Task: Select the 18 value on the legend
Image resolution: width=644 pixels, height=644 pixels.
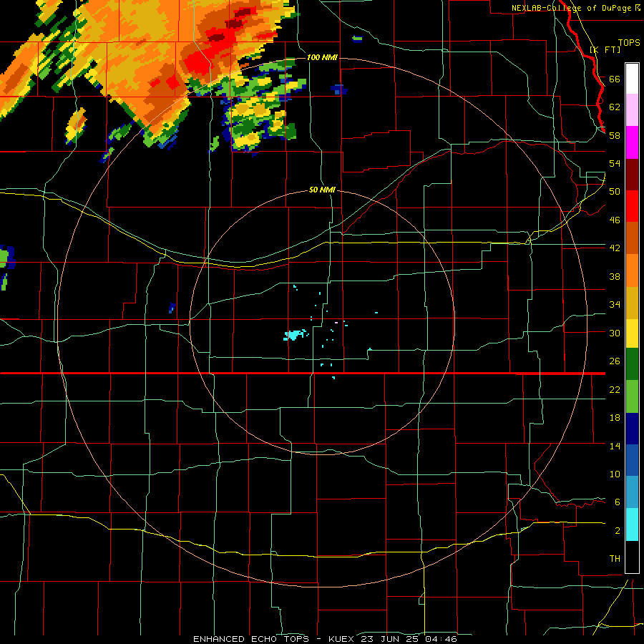Action: (615, 418)
